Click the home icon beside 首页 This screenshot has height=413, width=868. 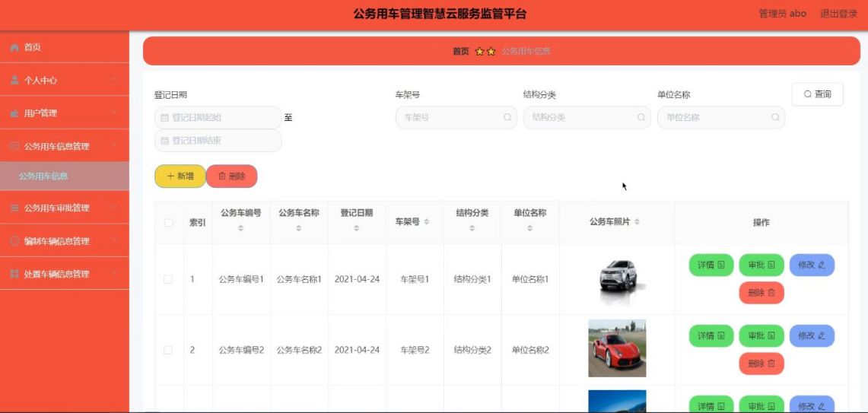[x=15, y=48]
